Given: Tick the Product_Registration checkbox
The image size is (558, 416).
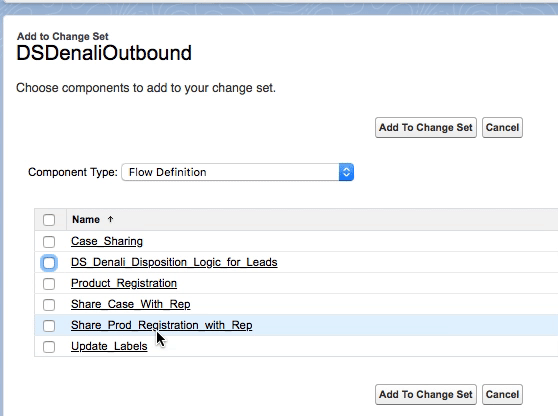Looking at the screenshot, I should [x=49, y=284].
